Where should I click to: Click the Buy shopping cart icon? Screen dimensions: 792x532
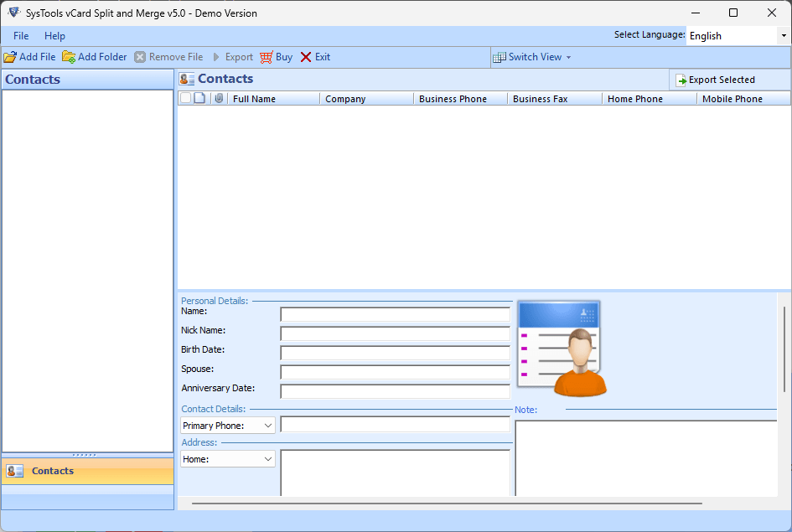[267, 57]
